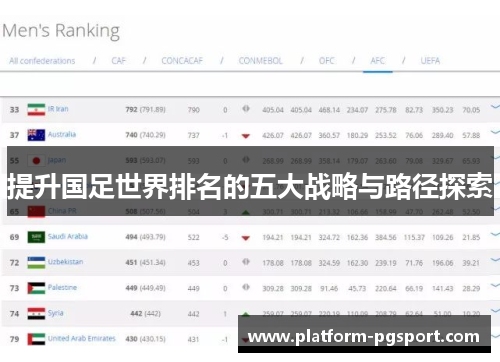Screen dimensions: 500x362
Task: Click the red down arrow in Australia row
Action: (246, 136)
